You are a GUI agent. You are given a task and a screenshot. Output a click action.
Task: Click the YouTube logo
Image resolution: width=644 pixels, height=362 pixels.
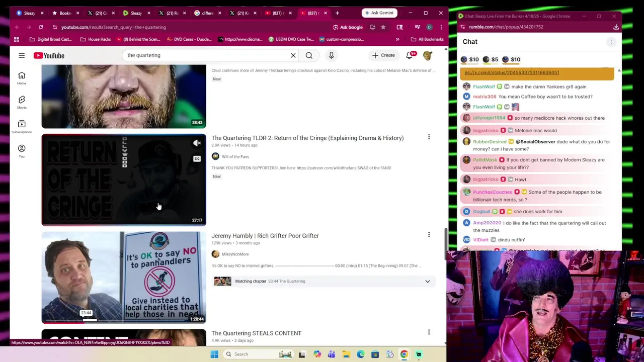[49, 55]
